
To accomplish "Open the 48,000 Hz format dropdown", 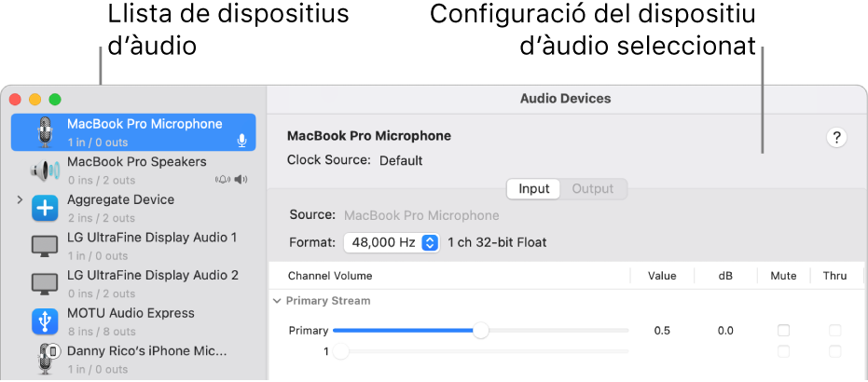I will [392, 242].
